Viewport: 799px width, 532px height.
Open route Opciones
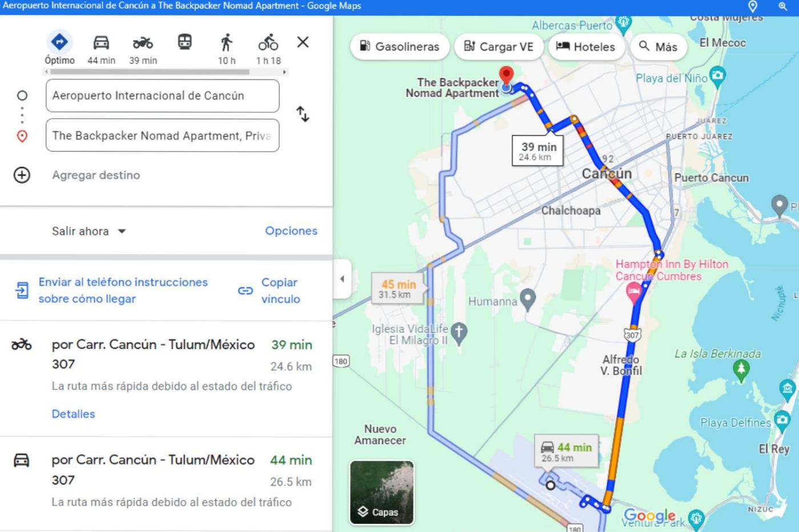point(291,231)
